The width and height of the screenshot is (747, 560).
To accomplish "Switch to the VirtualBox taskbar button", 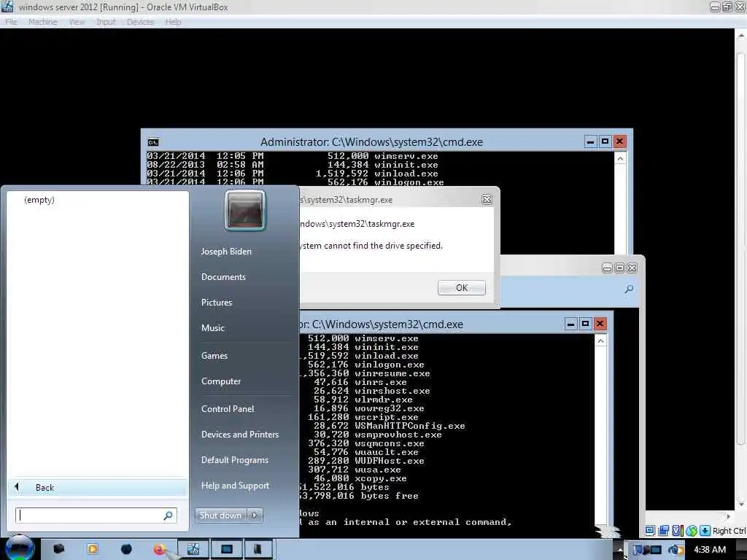I will click(x=193, y=550).
